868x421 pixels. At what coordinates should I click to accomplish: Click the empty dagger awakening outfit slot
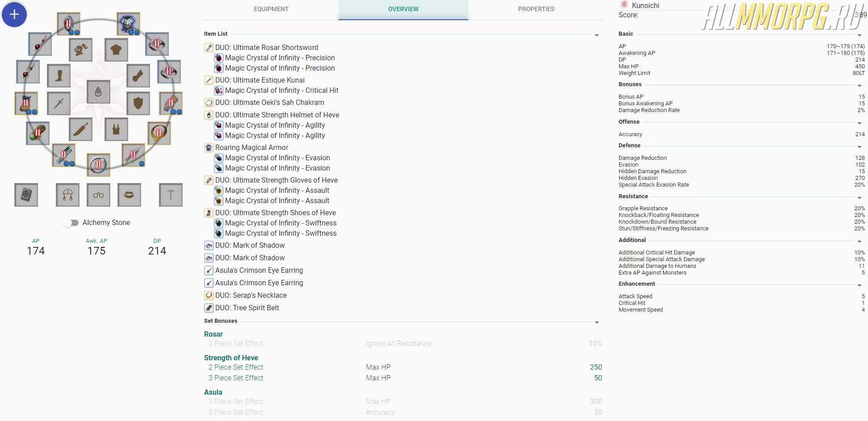[x=81, y=129]
